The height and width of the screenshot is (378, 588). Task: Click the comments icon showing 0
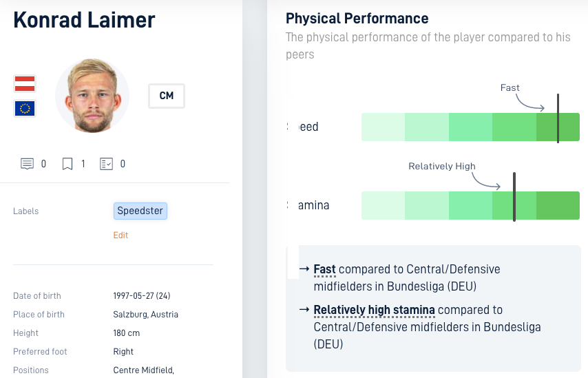(27, 164)
